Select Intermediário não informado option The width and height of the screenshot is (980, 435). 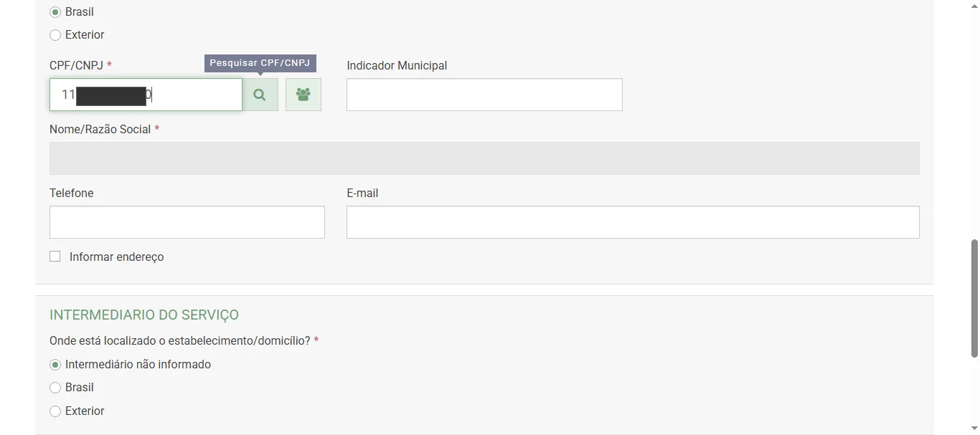point(55,364)
